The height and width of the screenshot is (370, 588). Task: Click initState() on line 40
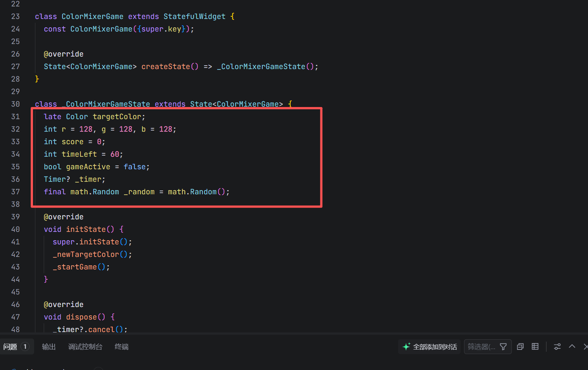90,230
